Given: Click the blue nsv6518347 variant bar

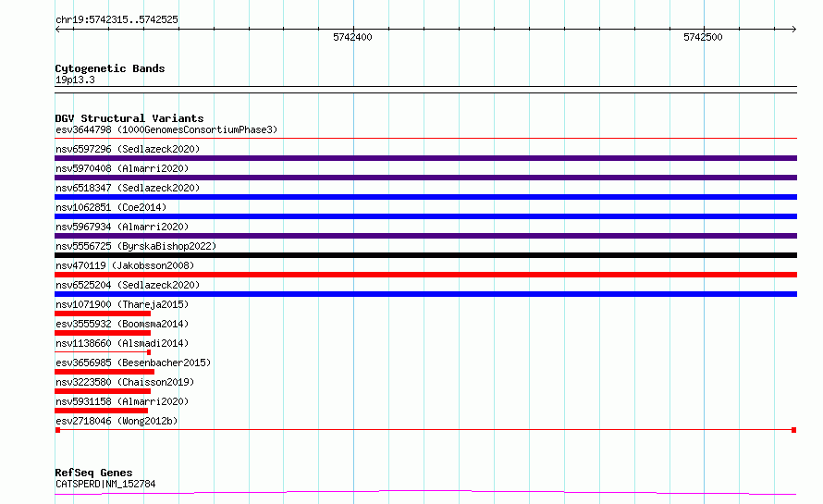Looking at the screenshot, I should point(425,197).
